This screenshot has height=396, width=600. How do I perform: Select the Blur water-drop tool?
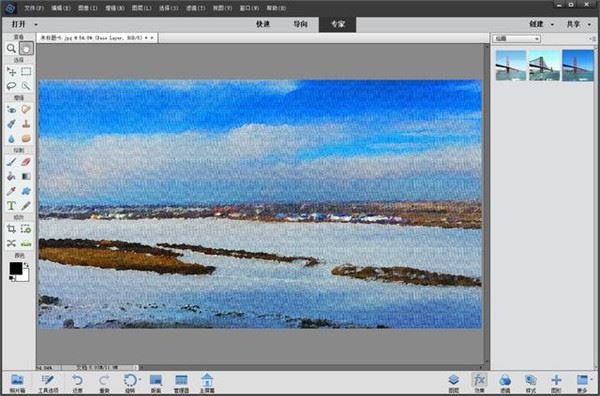11,139
